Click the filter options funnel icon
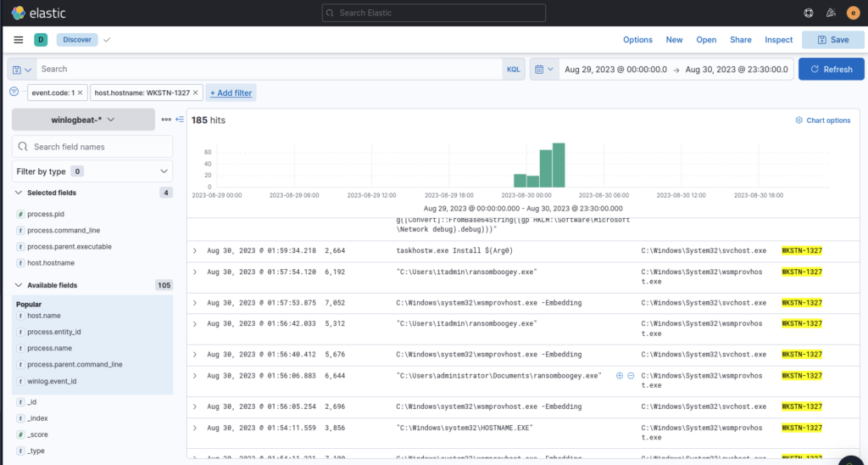 [x=14, y=92]
